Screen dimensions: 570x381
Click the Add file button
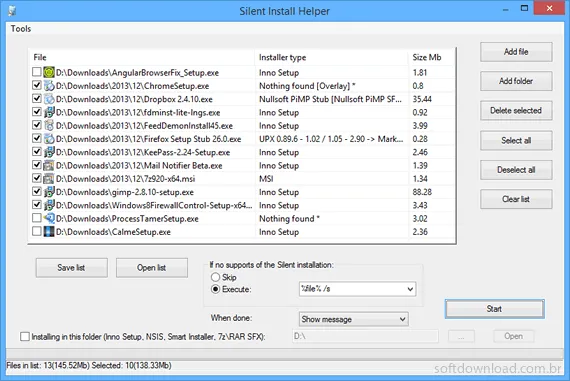[516, 52]
